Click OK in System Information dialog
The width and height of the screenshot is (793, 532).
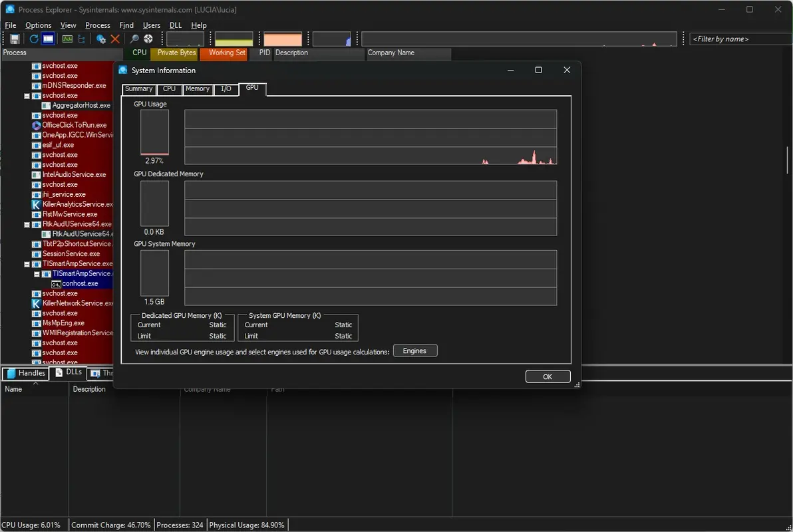click(548, 377)
